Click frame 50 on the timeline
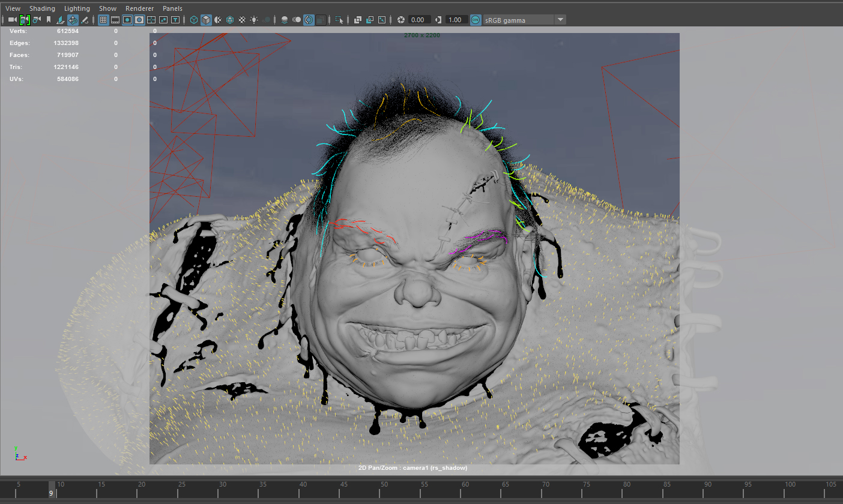 [384, 485]
